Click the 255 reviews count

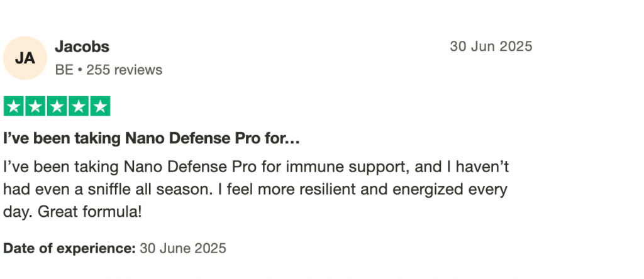(x=124, y=70)
